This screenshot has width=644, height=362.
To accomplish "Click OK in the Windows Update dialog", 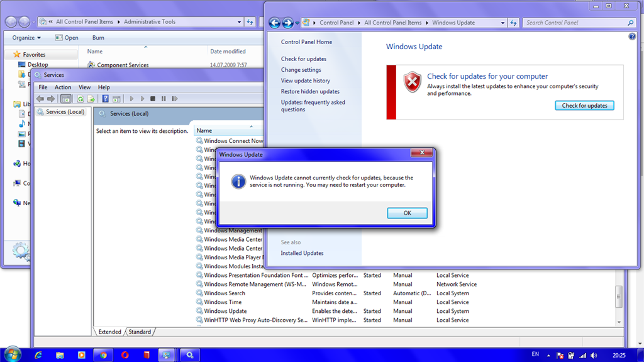I will (x=407, y=213).
